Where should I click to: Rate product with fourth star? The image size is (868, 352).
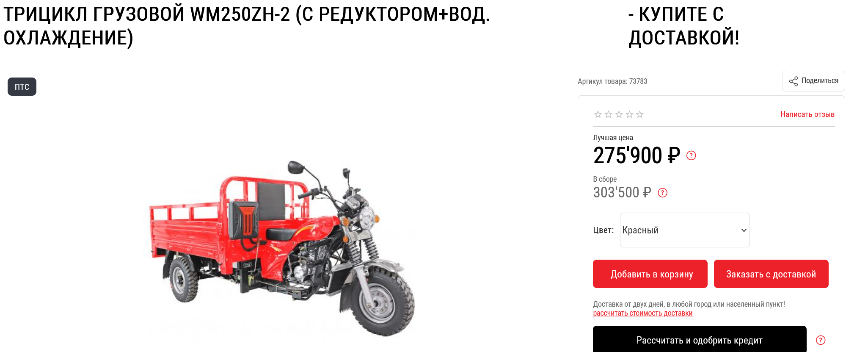[x=629, y=114]
